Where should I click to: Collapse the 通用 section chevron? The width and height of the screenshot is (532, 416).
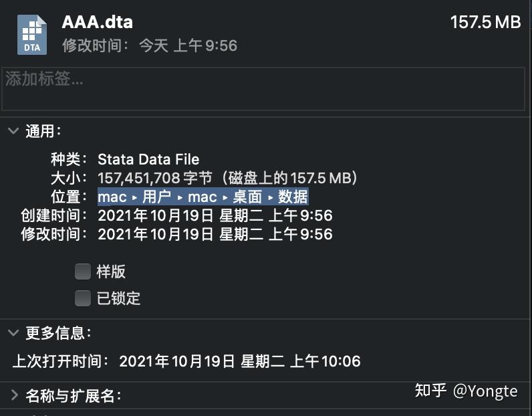click(x=13, y=130)
